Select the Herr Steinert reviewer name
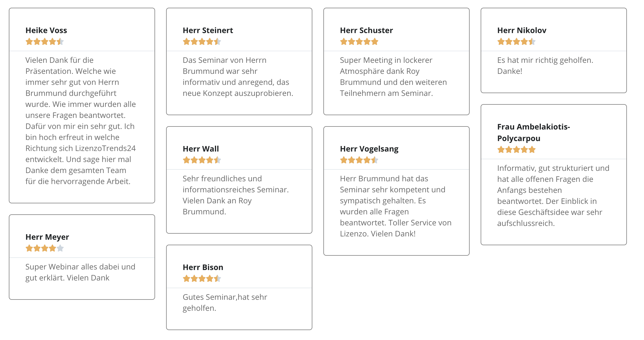This screenshot has height=340, width=644. click(x=208, y=30)
